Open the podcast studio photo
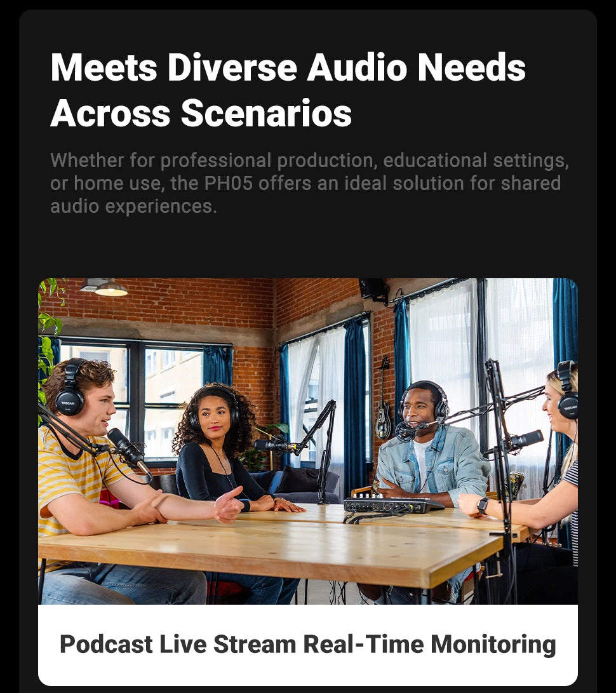The width and height of the screenshot is (616, 693). click(x=308, y=441)
